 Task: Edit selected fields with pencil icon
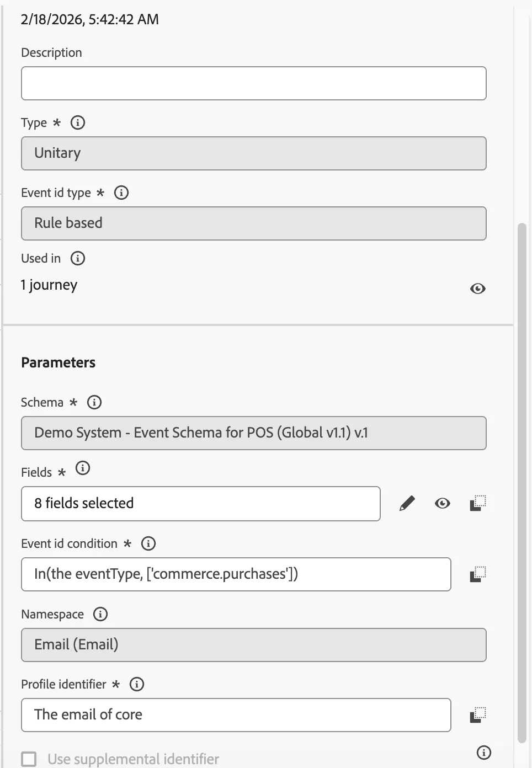point(407,503)
